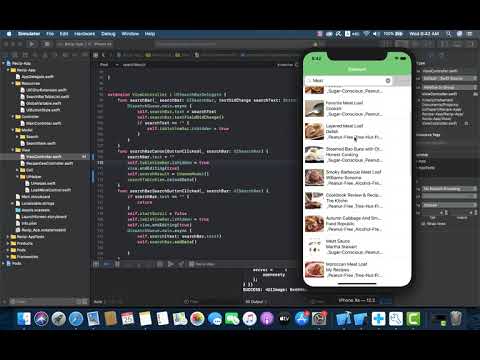Pause program execution in debug bar
The height and width of the screenshot is (360, 480).
117,264
